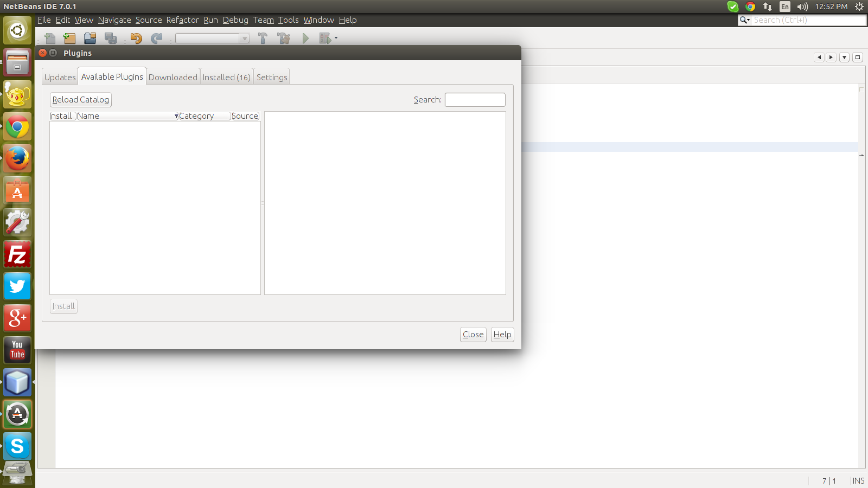Open the network indicator in top panel
Screen dimensions: 868x488
(x=768, y=7)
